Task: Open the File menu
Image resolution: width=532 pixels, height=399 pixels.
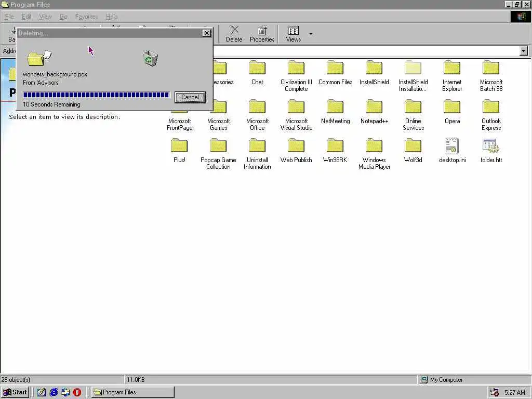Action: [9, 17]
